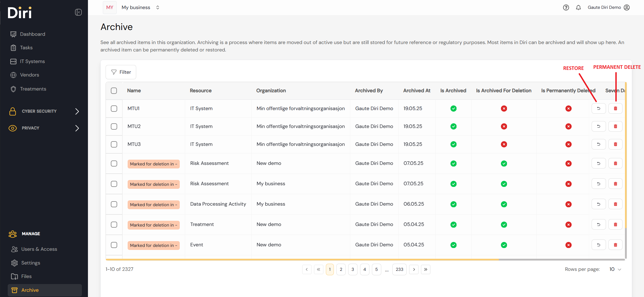Check the MTU2 row checkbox
644x297 pixels.
click(x=114, y=126)
